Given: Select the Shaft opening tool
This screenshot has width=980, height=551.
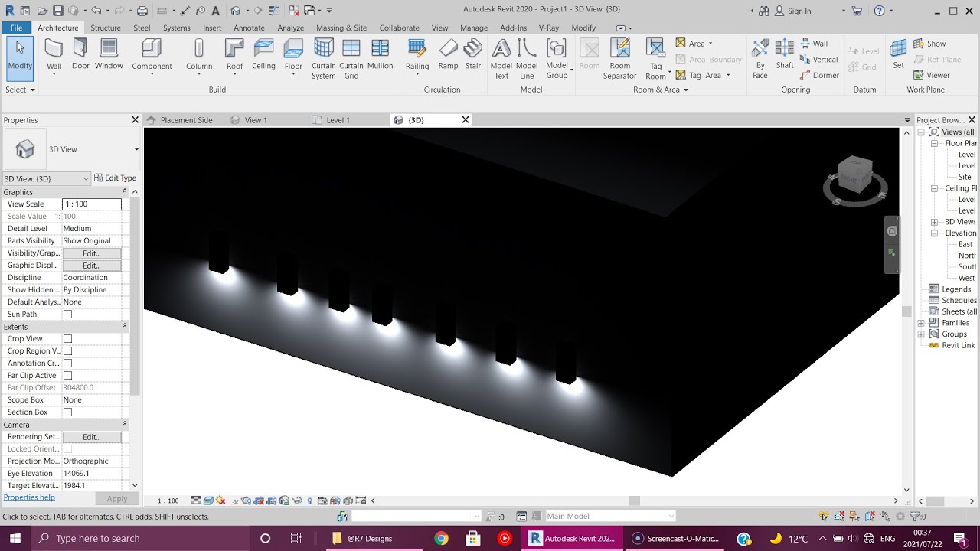Looking at the screenshot, I should click(x=785, y=54).
